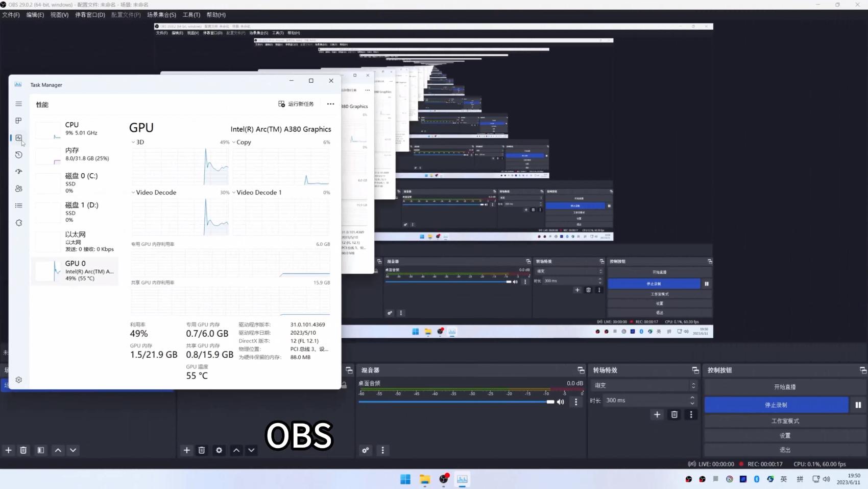Screen dimensions: 868x489
Task: Move source down in sources toolbar
Action: [251, 450]
